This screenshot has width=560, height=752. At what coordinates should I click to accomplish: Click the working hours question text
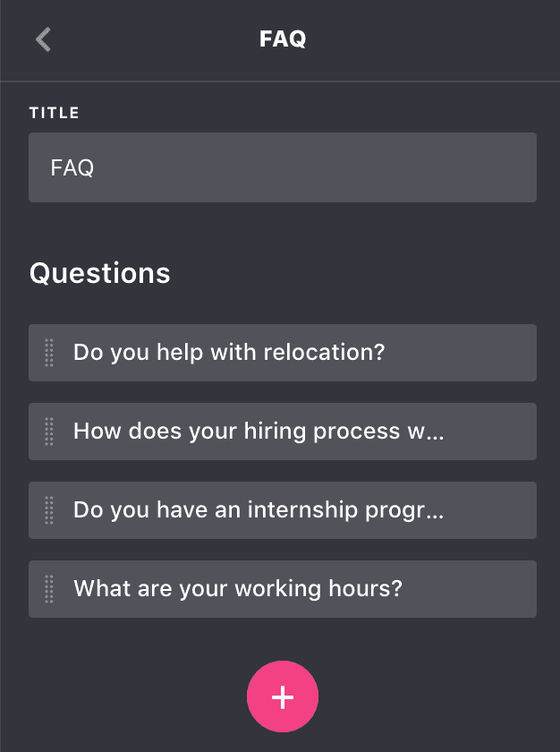(x=238, y=588)
